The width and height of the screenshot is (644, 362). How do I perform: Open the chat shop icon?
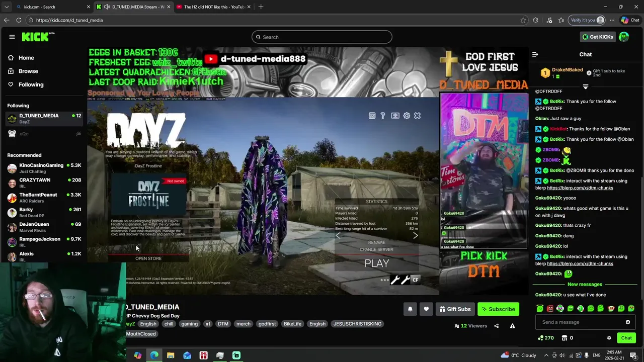pyautogui.click(x=565, y=338)
